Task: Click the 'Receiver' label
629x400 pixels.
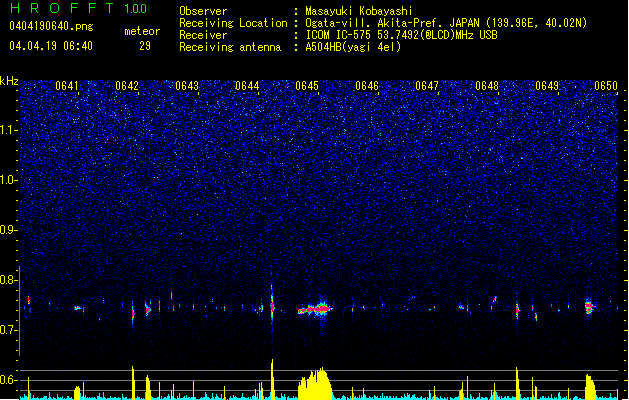Action: point(203,35)
